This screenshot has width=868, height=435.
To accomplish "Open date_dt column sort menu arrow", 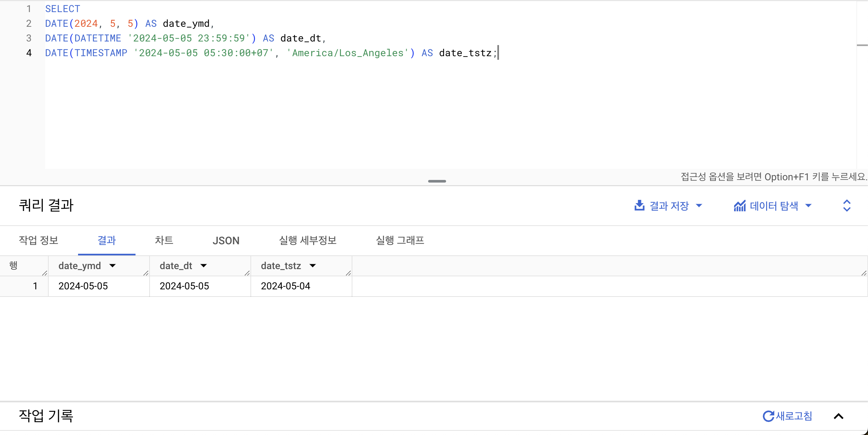I will coord(203,266).
